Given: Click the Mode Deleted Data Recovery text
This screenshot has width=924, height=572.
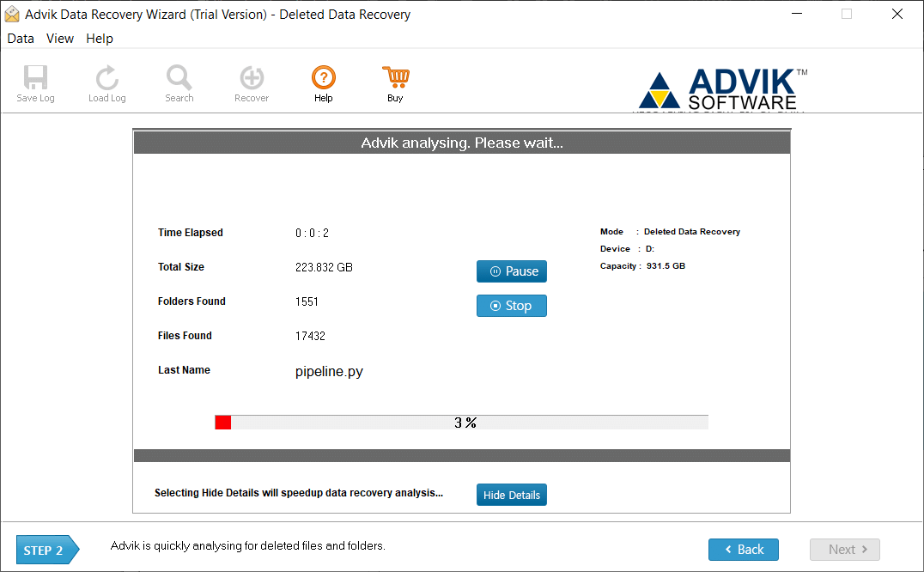Looking at the screenshot, I should pyautogui.click(x=670, y=232).
